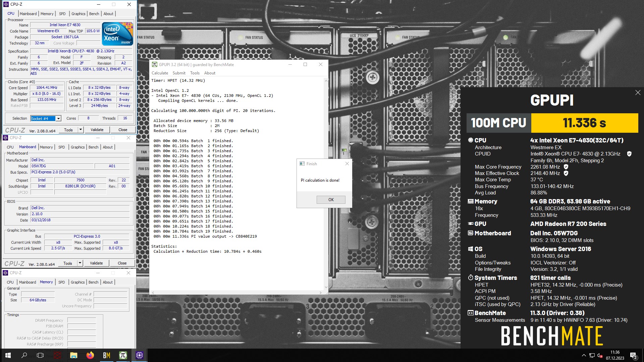Click the taskbar search magnifier icon
The height and width of the screenshot is (362, 644).
24,355
